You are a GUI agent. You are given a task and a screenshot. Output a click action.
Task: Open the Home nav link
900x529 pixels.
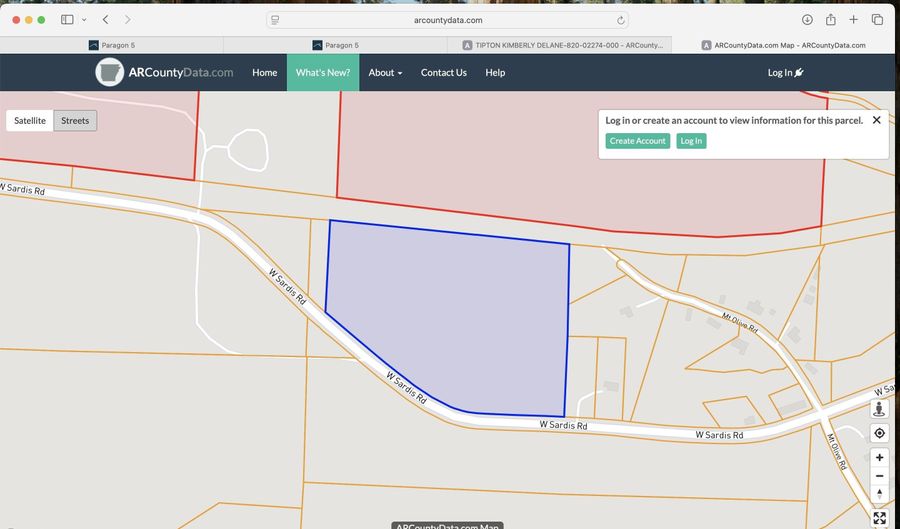(265, 72)
